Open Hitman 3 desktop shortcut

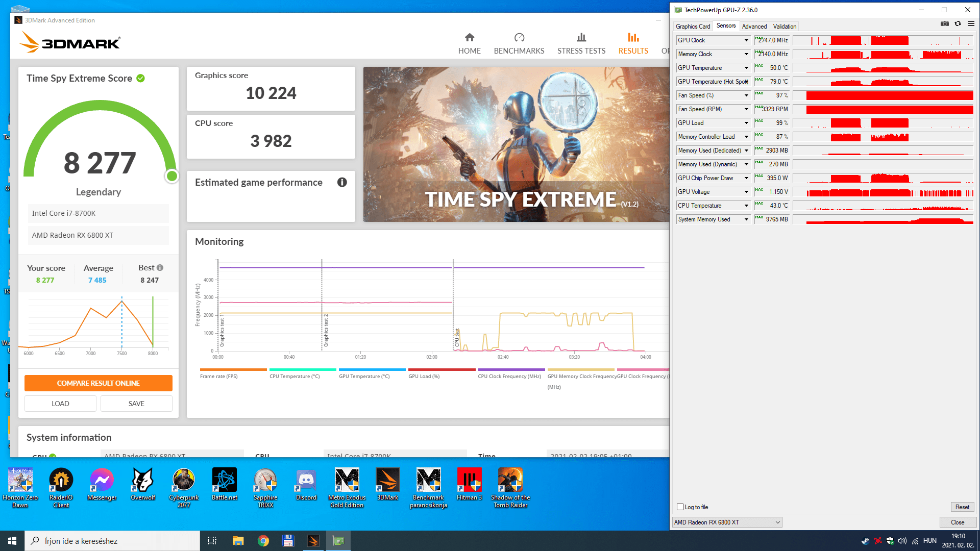click(470, 485)
